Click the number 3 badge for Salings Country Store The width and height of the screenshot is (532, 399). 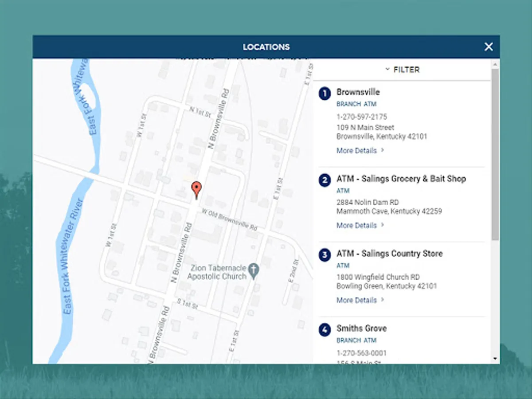click(325, 255)
